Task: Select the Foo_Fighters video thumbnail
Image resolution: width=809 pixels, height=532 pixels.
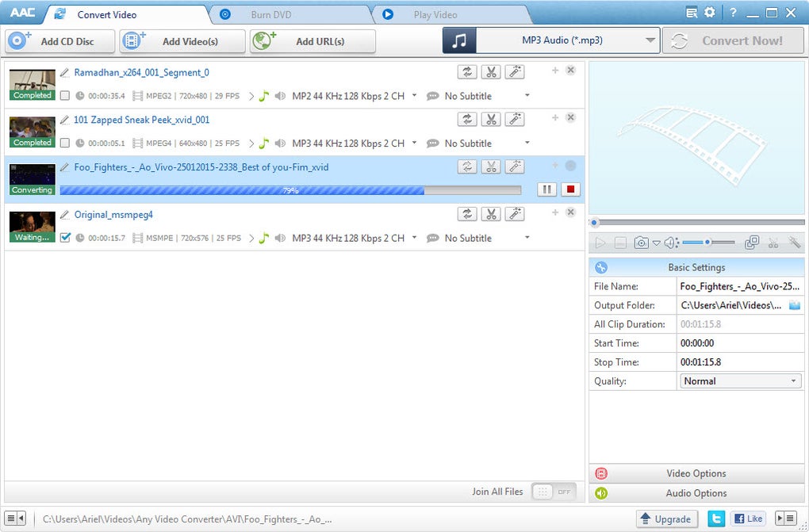Action: click(x=32, y=179)
